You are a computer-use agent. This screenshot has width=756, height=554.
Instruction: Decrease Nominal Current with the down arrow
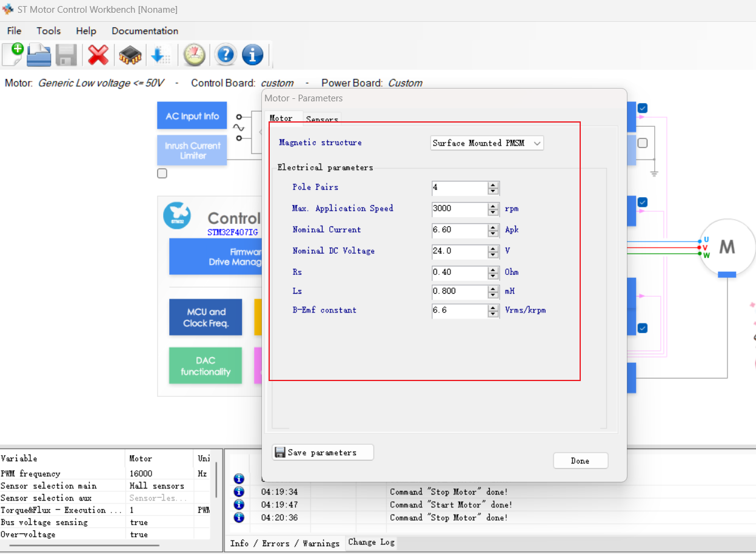point(493,234)
